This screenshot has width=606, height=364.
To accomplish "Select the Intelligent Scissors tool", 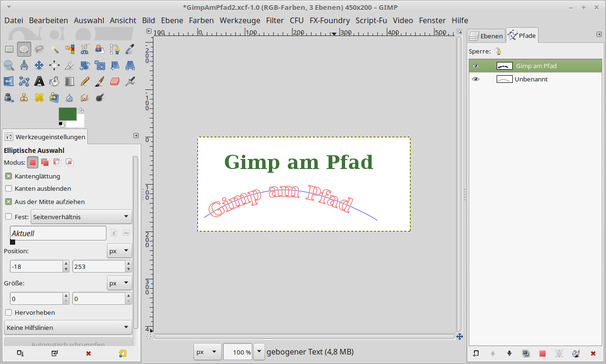I will tap(85, 49).
